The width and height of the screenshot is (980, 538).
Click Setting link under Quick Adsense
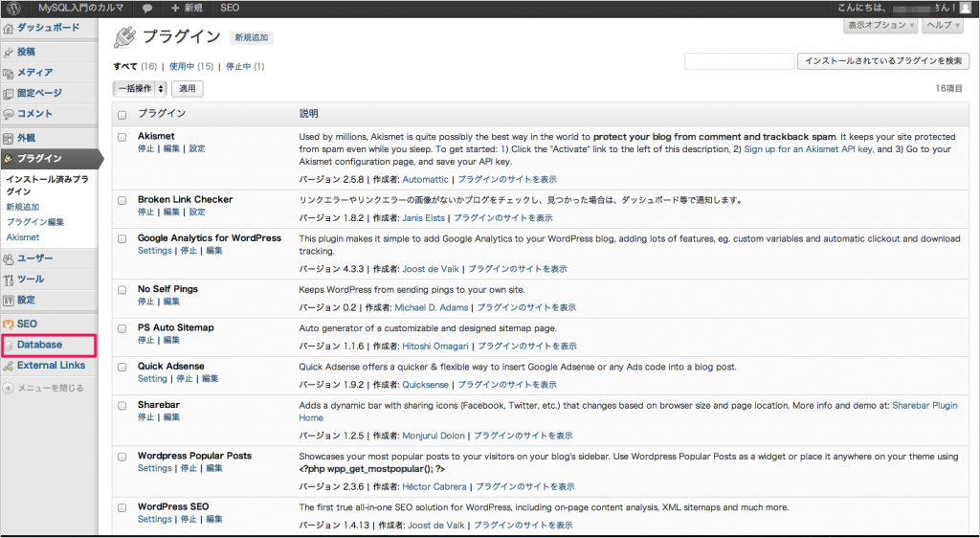[152, 379]
